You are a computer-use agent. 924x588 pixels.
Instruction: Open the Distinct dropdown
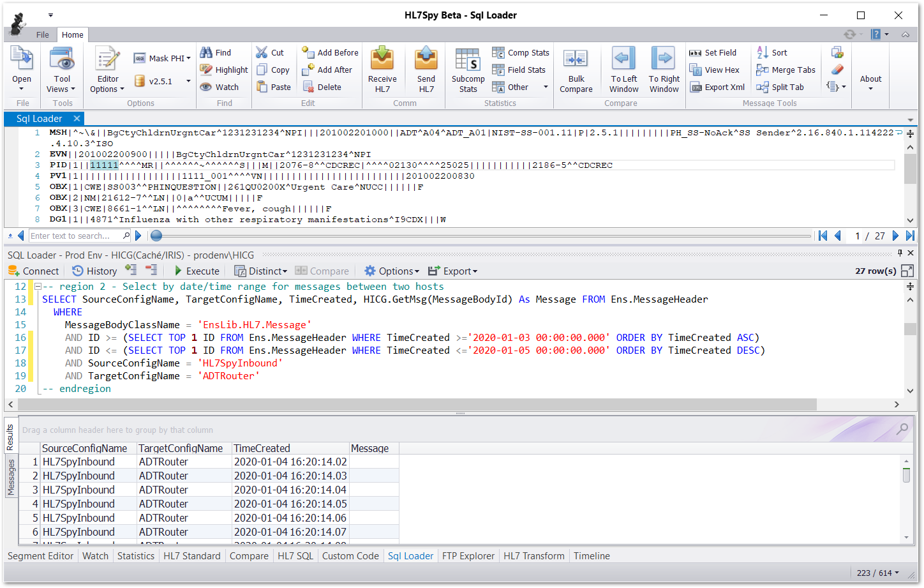pos(261,271)
